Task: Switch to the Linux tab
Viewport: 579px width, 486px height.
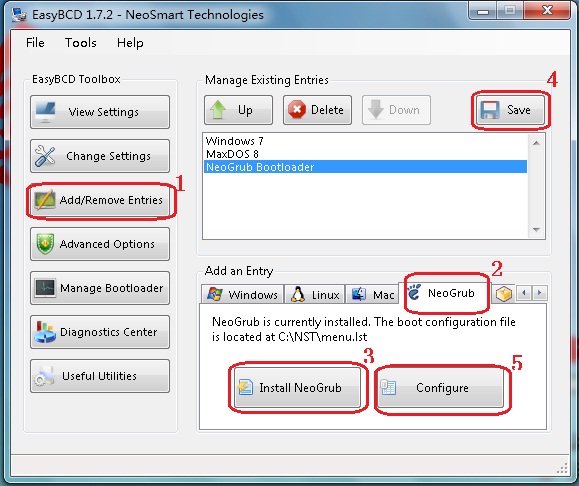Action: 314,294
